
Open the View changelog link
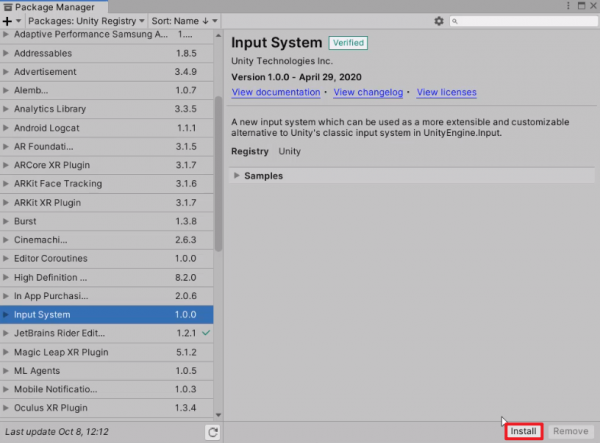point(368,92)
